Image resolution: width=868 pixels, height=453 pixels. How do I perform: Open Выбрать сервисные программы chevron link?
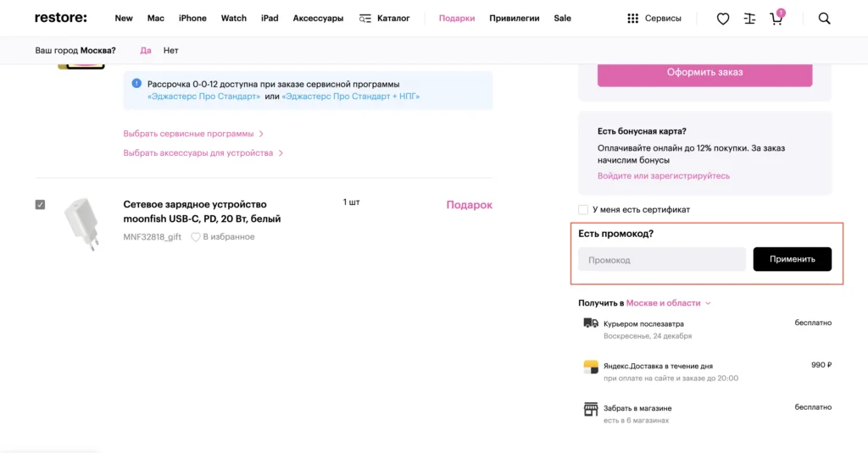click(x=193, y=134)
